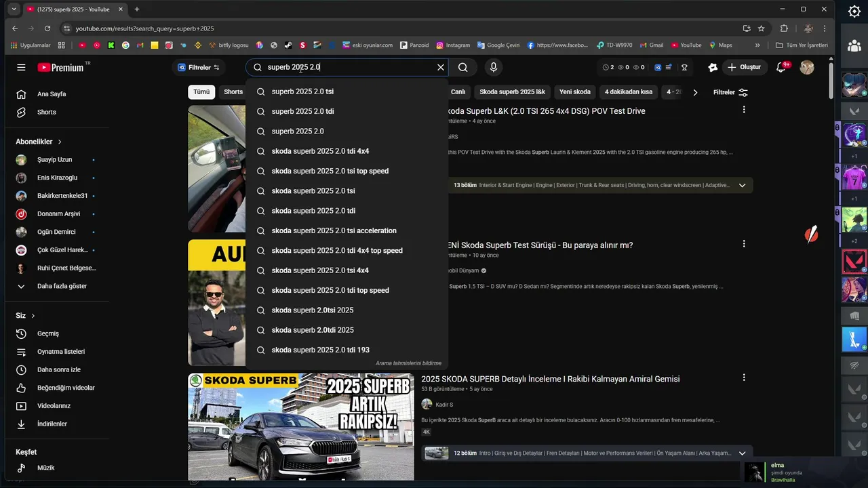Viewport: 868px width, 488px height.
Task: Clear the search box with the X
Action: coord(441,67)
